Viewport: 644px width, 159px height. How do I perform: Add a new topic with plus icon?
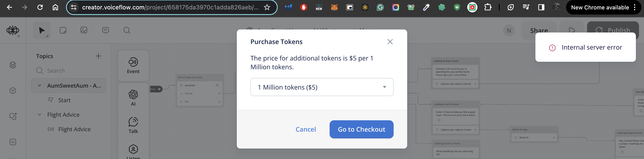pyautogui.click(x=98, y=56)
